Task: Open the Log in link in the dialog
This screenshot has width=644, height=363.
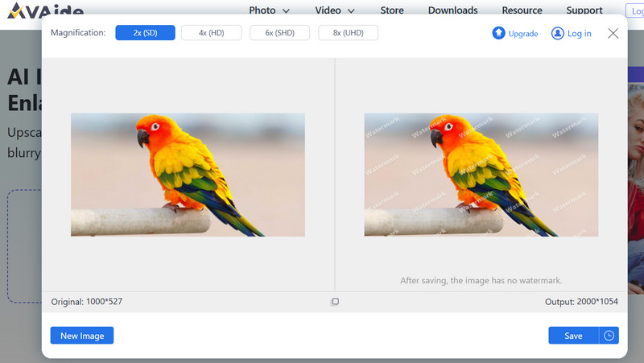Action: point(579,34)
